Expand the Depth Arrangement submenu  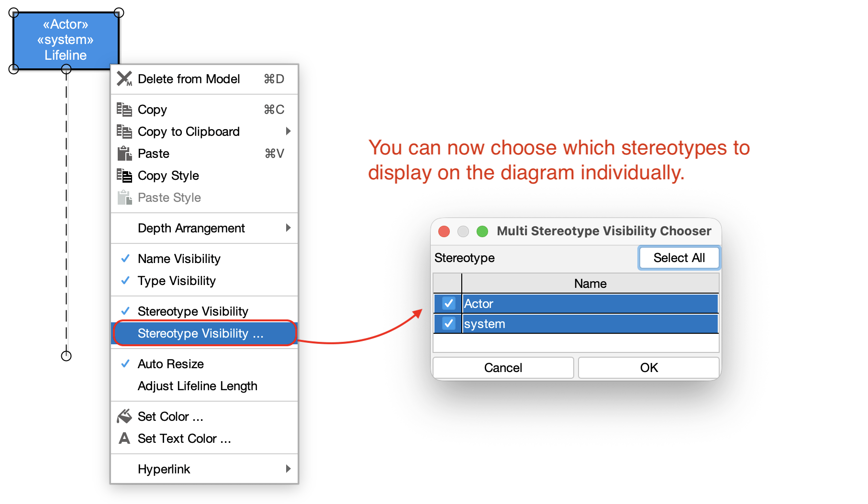[289, 228]
